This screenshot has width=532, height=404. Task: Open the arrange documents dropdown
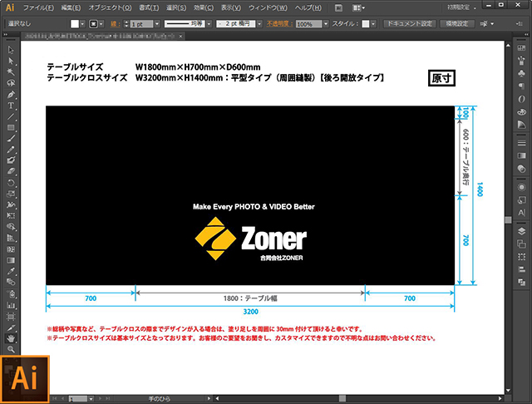point(358,7)
